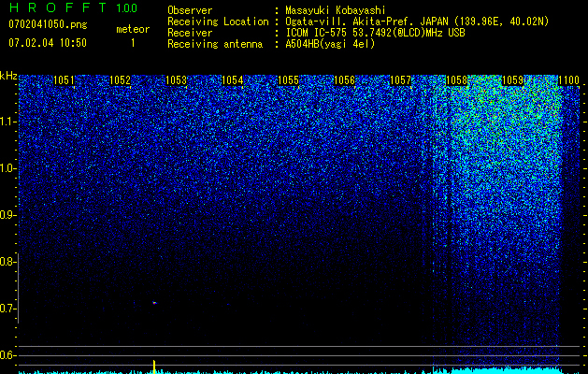Click the A504HB(yagi 4el) antenna text
This screenshot has height=374, width=588.
[330, 44]
